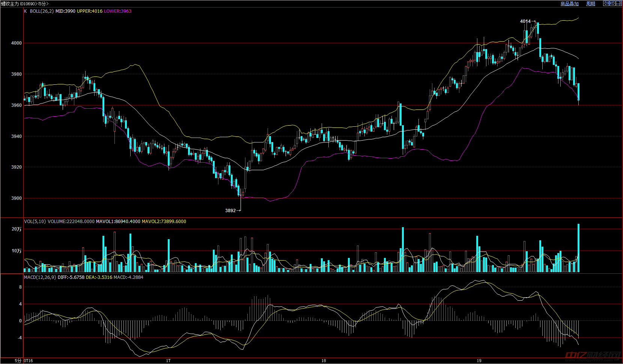Viewport: 623px width, 364px height.
Task: Open the 商品叠加 overlay link
Action: (x=570, y=4)
